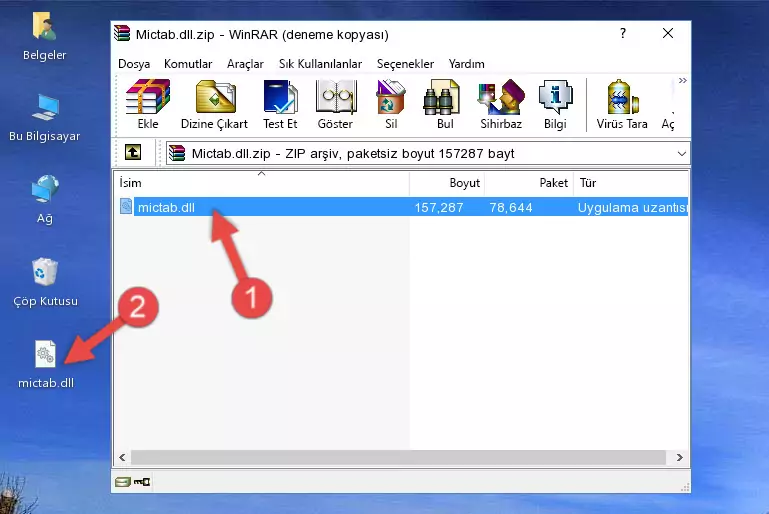Sort by the Paket column header
The height and width of the screenshot is (514, 769).
pos(529,183)
